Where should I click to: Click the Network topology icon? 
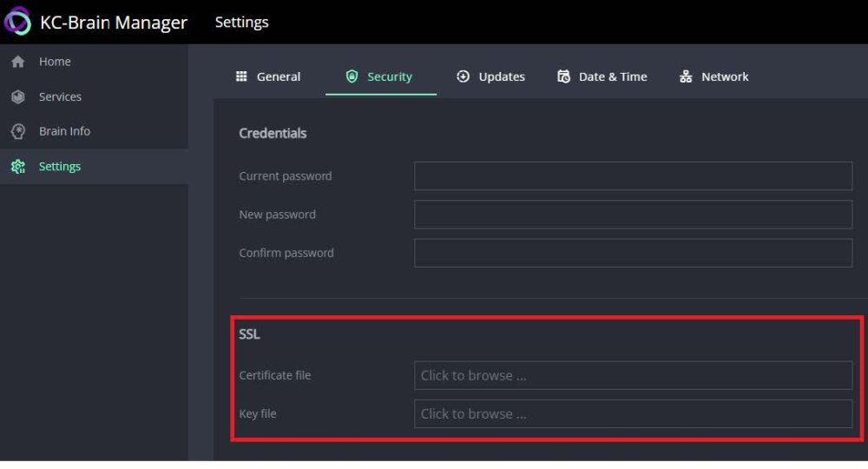pyautogui.click(x=686, y=76)
